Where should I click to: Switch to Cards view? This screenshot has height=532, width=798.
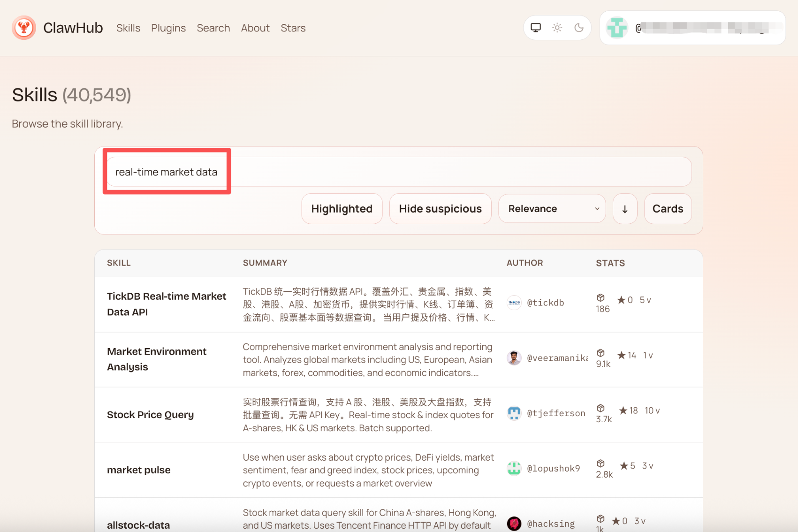coord(668,209)
